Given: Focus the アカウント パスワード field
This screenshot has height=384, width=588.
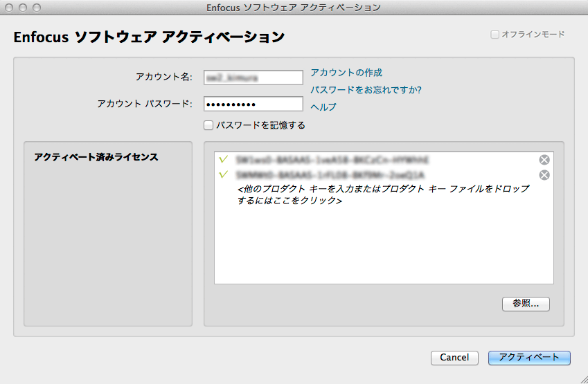Looking at the screenshot, I should tap(253, 104).
